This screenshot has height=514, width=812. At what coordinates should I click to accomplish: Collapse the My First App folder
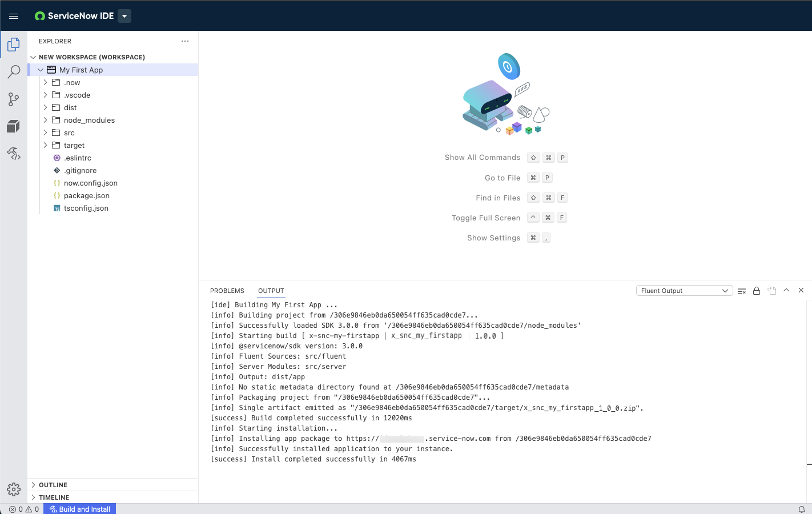41,70
